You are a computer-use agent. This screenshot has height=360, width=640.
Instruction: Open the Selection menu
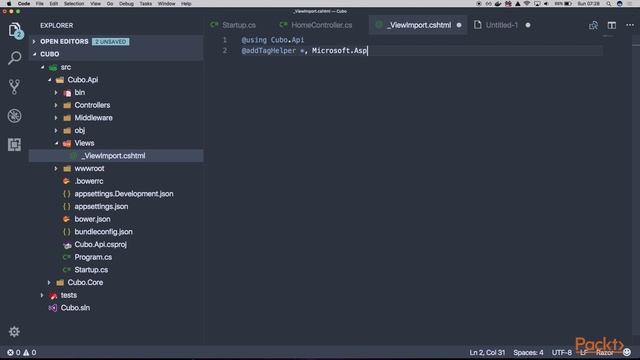[x=74, y=4]
